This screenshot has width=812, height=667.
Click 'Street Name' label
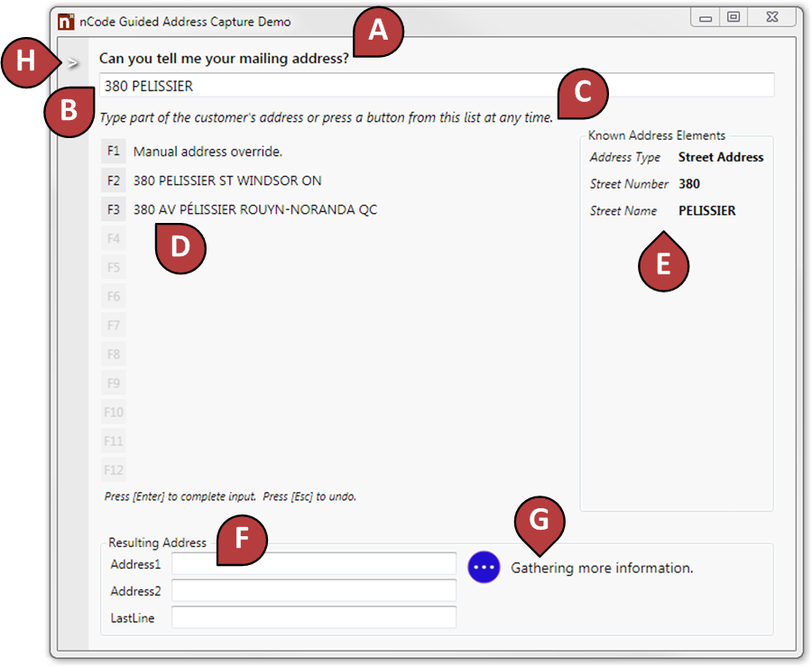(623, 211)
